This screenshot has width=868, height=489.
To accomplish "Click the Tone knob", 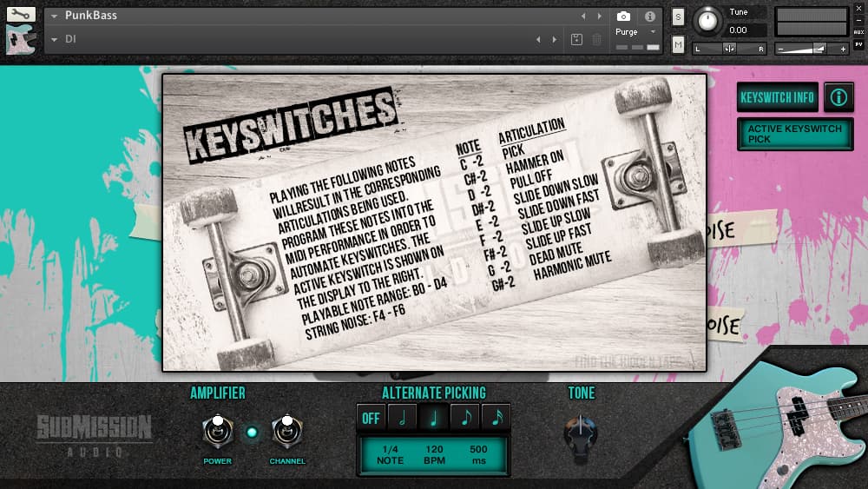I will point(581,433).
